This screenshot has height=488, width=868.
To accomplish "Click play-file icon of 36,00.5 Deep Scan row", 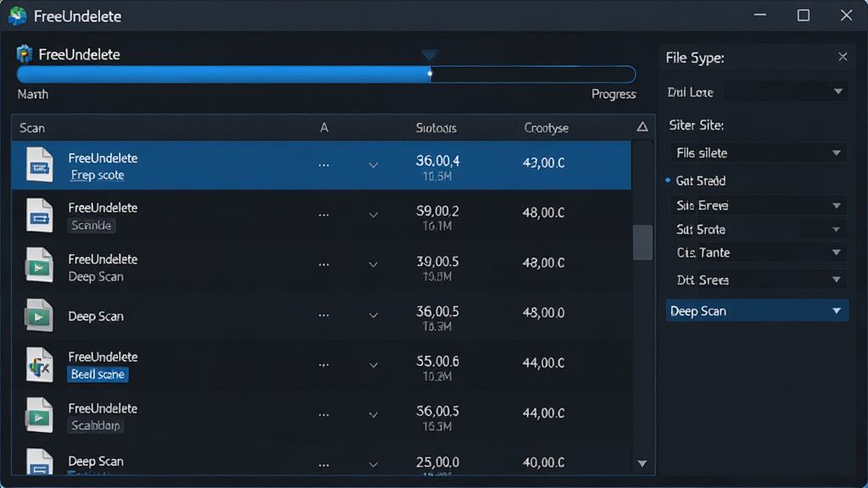I will (x=39, y=315).
